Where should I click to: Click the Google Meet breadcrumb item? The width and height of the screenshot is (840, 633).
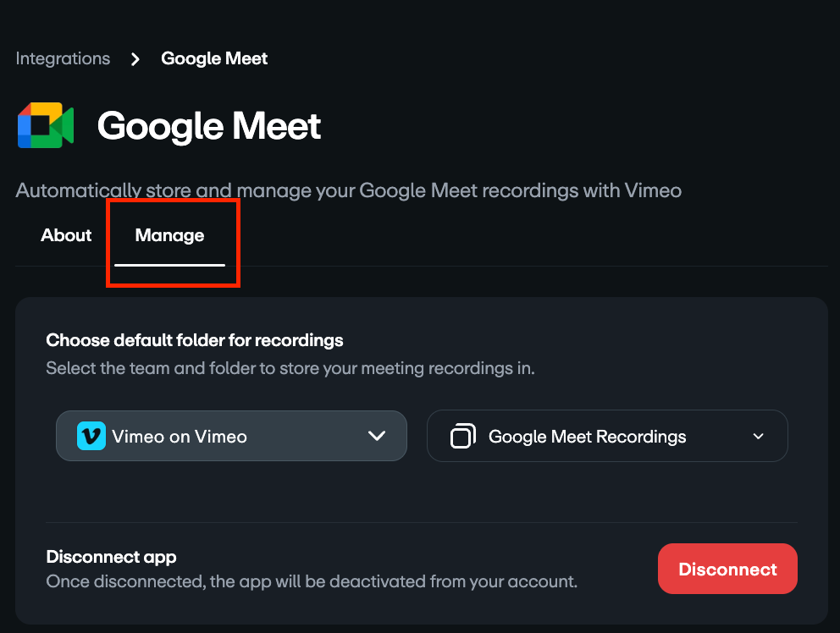(x=214, y=59)
